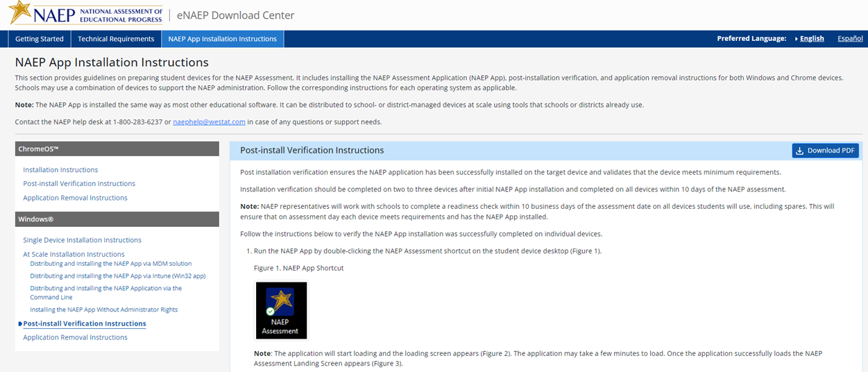
Task: Open the Technical Requirements tab
Action: pos(116,39)
